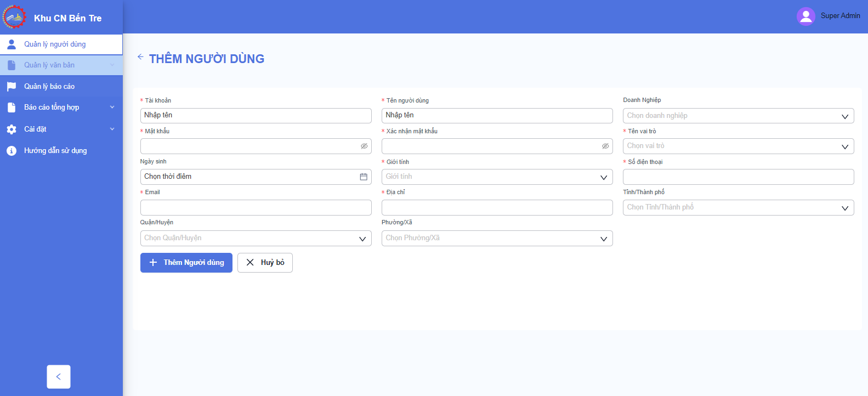This screenshot has width=868, height=396.
Task: Select Quản lý báo cáo menu item
Action: [x=61, y=87]
